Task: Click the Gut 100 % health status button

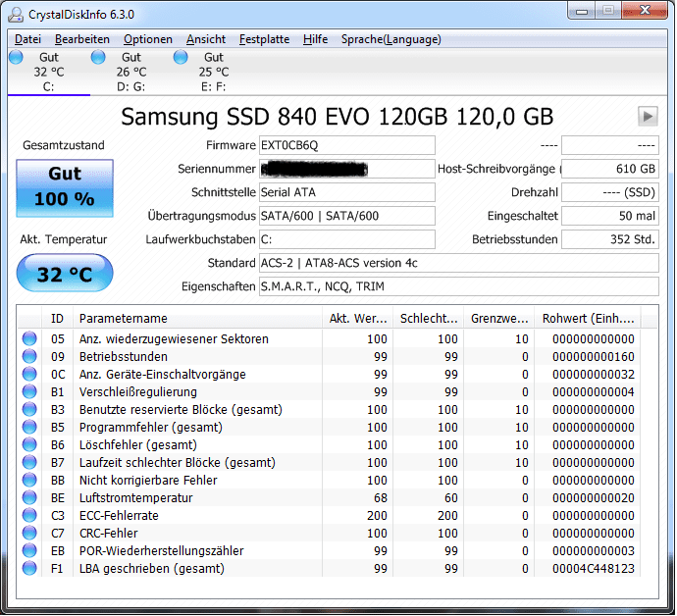Action: pos(65,188)
